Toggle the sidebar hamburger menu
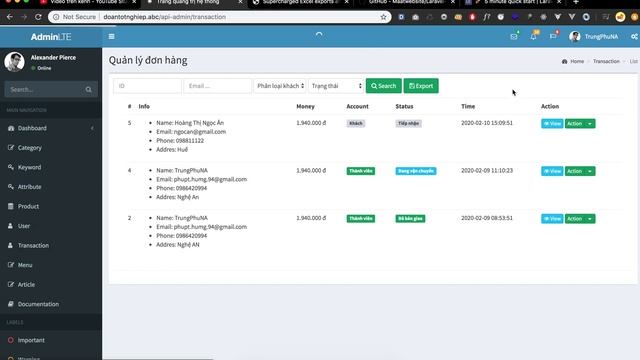The width and height of the screenshot is (640, 360). point(111,36)
